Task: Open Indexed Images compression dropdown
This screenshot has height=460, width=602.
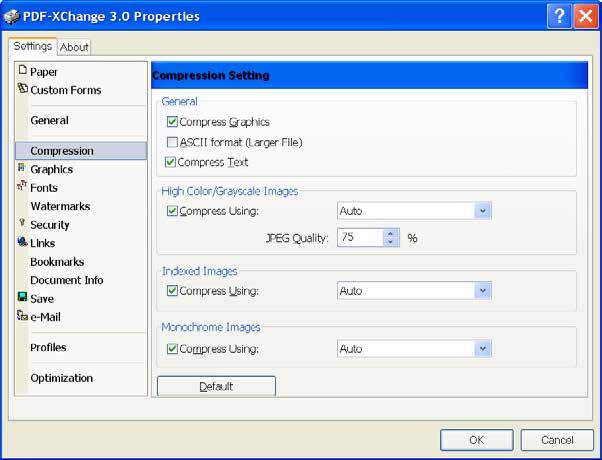Action: pyautogui.click(x=483, y=291)
